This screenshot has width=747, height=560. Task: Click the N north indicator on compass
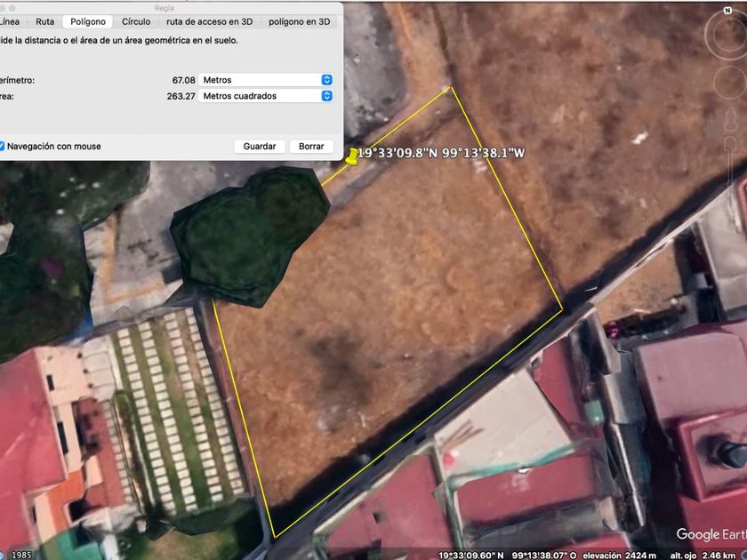pyautogui.click(x=729, y=9)
